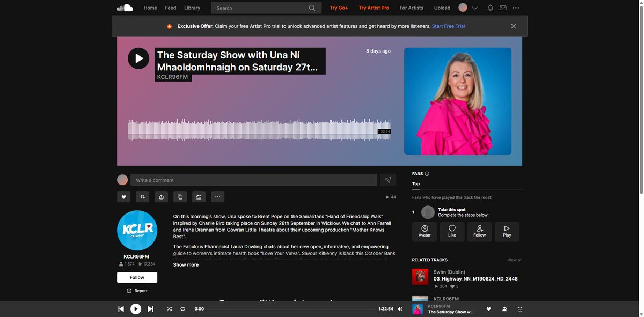
Task: Open For Artists page
Action: 412,8
